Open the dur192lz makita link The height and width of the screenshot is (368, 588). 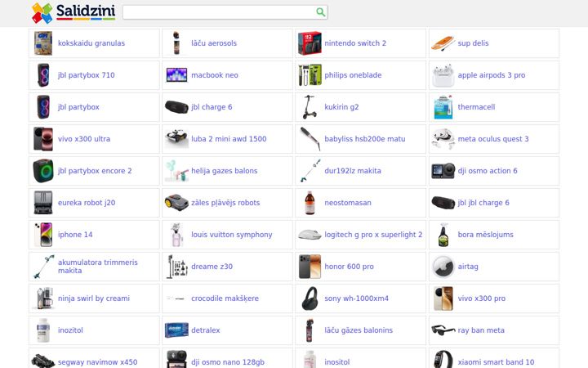pyautogui.click(x=353, y=171)
